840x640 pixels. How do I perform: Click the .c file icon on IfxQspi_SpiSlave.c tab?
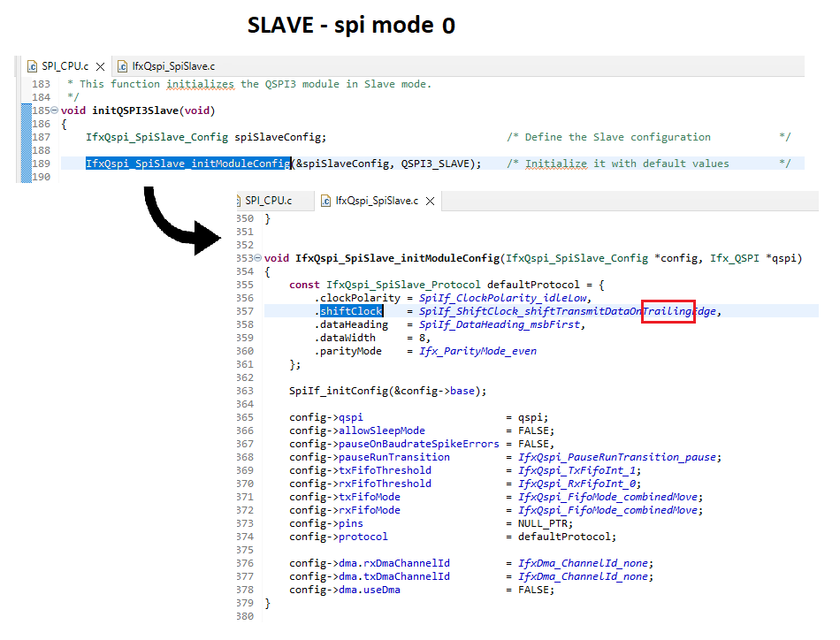(123, 65)
